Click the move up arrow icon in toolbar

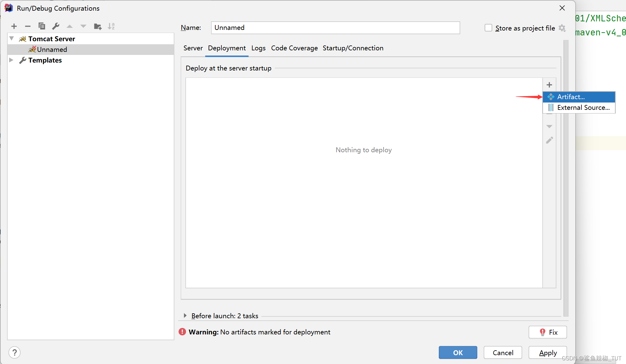pyautogui.click(x=70, y=27)
